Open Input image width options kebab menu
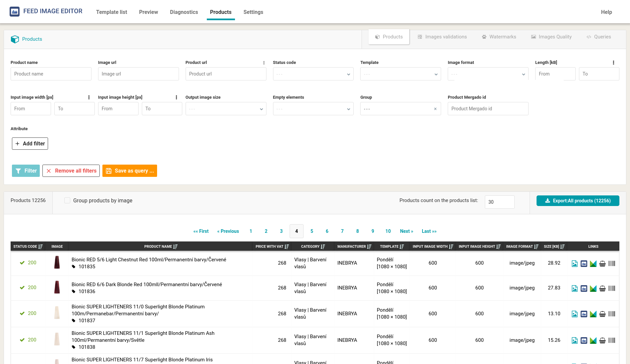This screenshot has width=630, height=364. point(89,97)
